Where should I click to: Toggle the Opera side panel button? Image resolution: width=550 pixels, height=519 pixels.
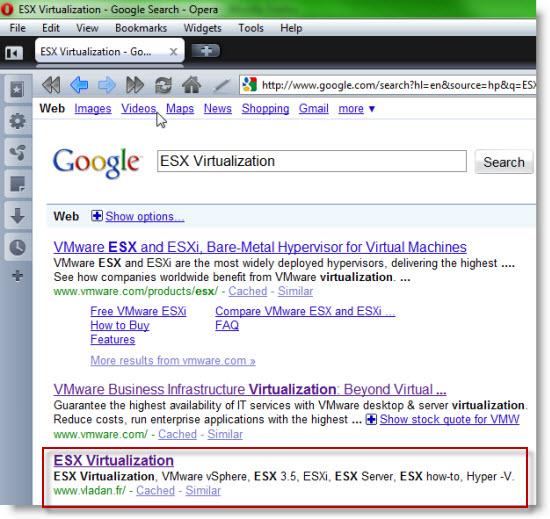coord(14,53)
